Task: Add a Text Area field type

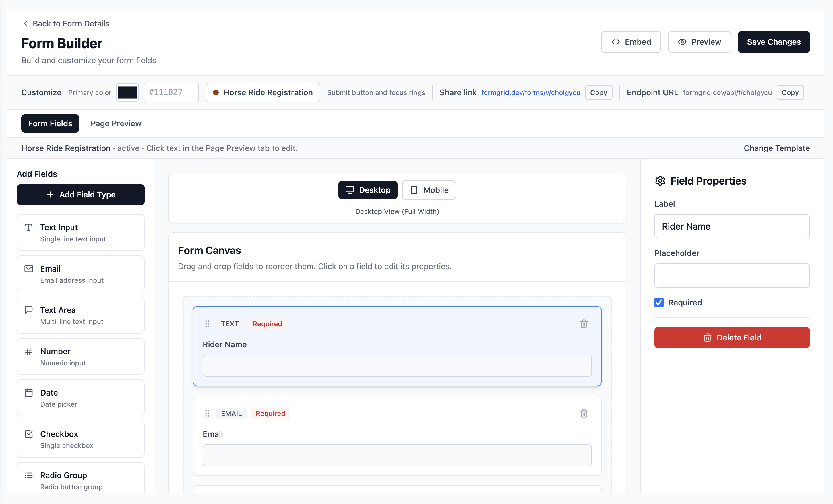Action: tap(80, 315)
